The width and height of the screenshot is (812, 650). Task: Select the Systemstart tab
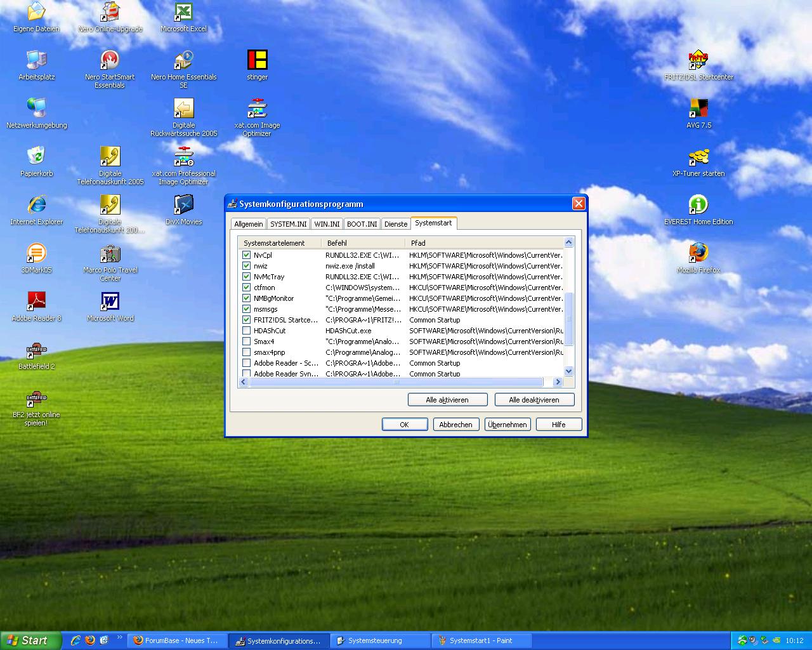[433, 223]
